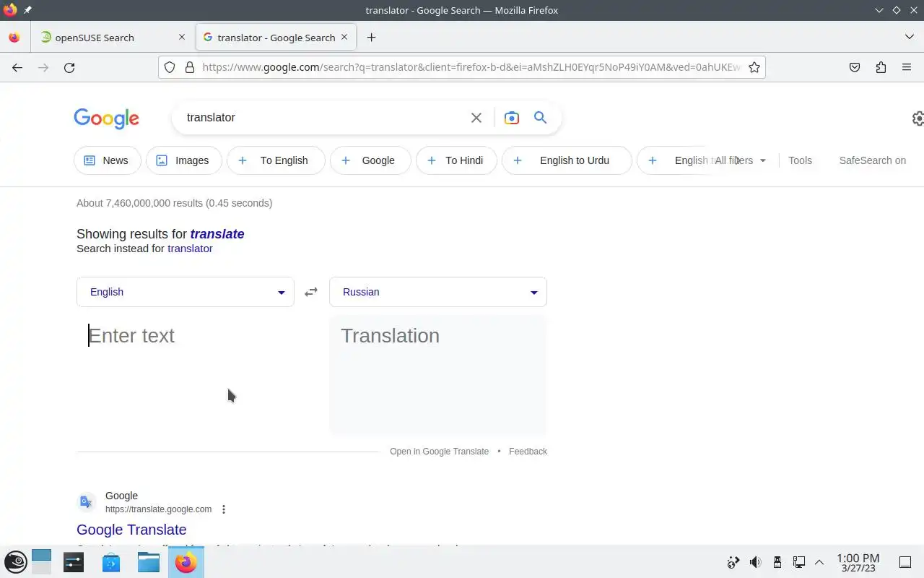Screen dimensions: 924x578
Task: Close the translator Google Search tab
Action: 344,37
